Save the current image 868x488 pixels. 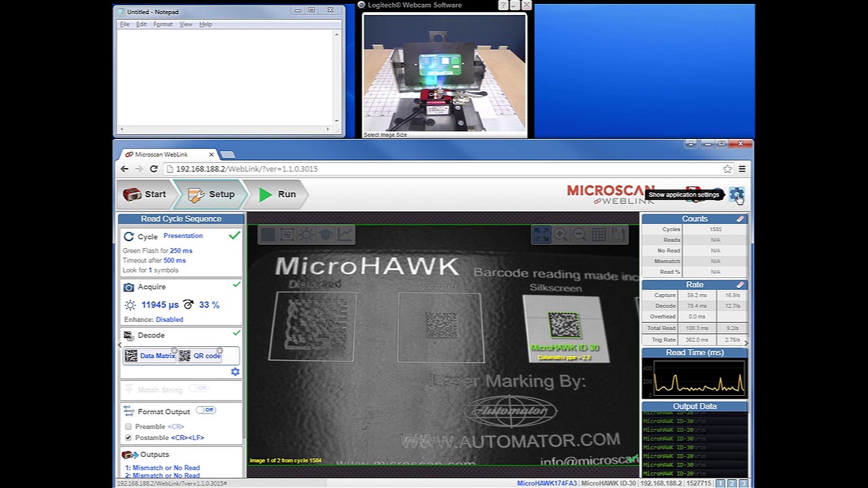(x=618, y=235)
